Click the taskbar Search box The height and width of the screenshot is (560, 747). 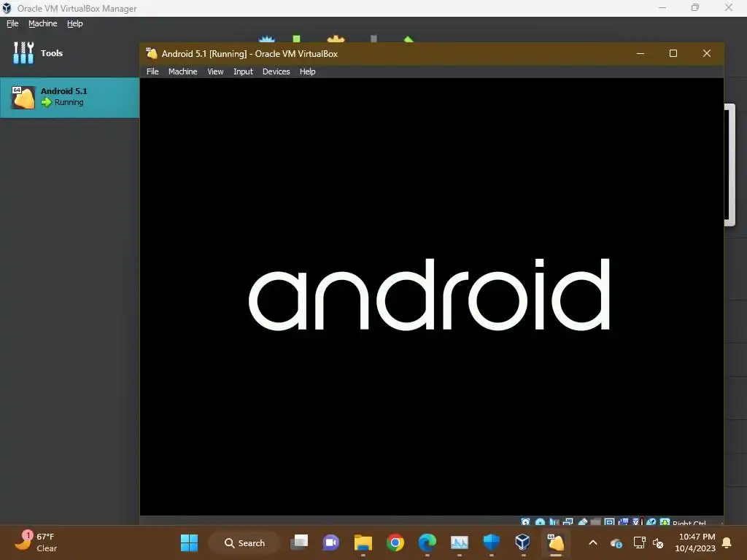pos(244,542)
